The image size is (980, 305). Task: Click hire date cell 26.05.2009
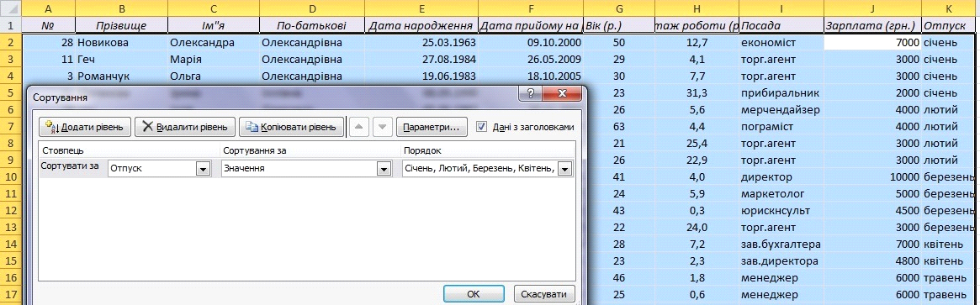click(x=531, y=60)
